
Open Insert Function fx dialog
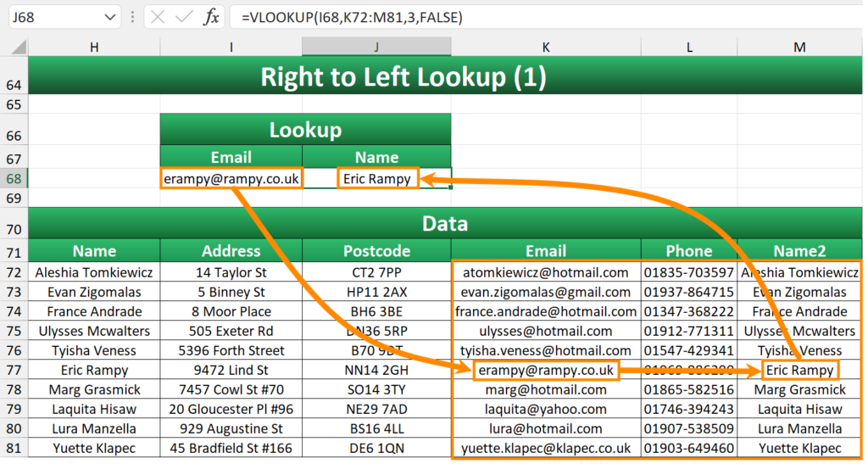(212, 17)
